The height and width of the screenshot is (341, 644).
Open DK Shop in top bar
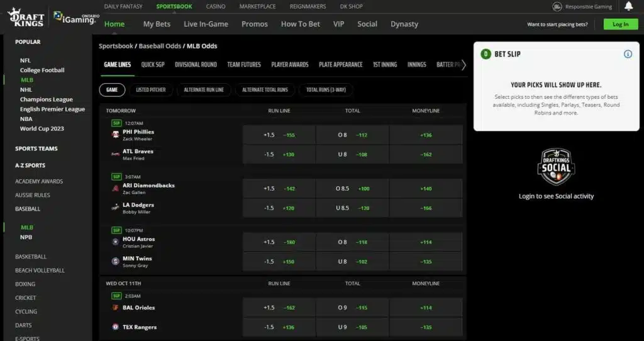[x=351, y=6]
